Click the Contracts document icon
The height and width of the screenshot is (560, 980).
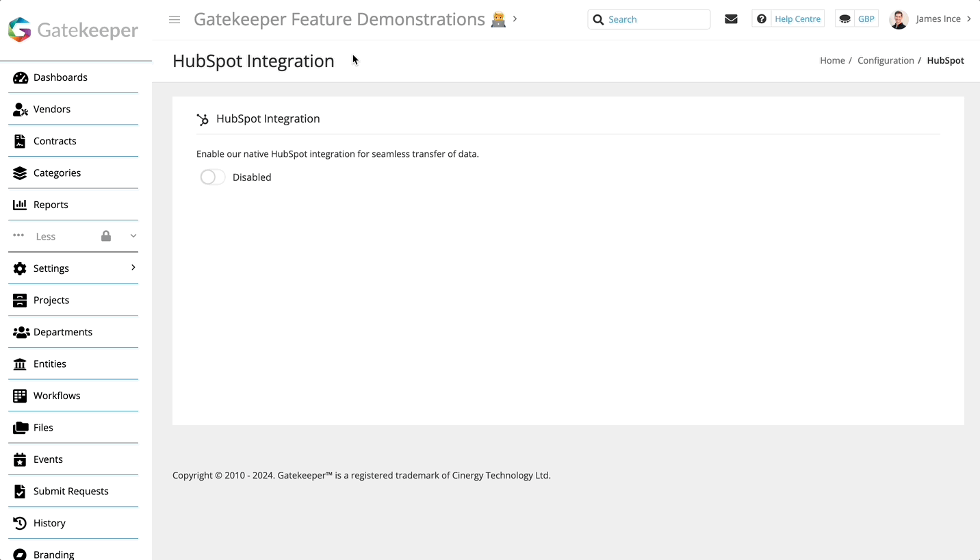20,140
